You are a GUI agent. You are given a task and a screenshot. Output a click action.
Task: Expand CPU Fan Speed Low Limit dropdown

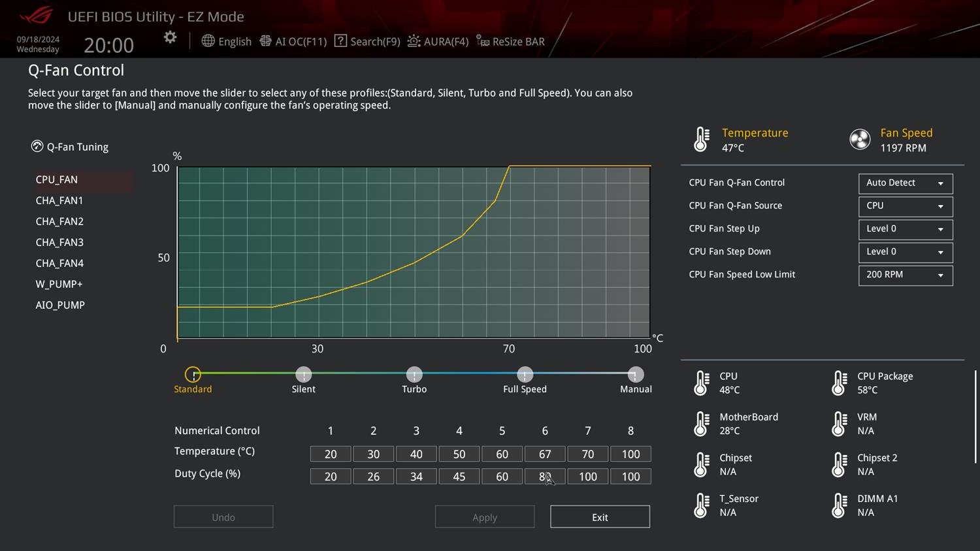click(905, 275)
